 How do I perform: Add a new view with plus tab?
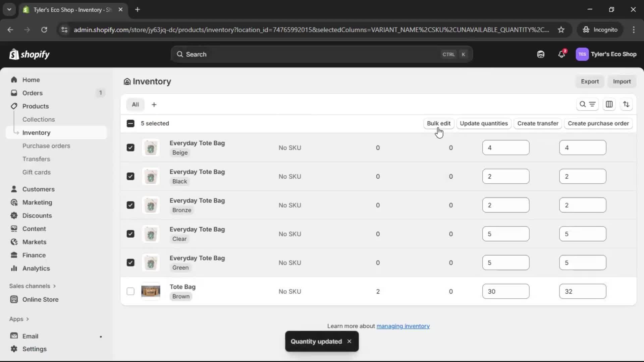click(154, 104)
